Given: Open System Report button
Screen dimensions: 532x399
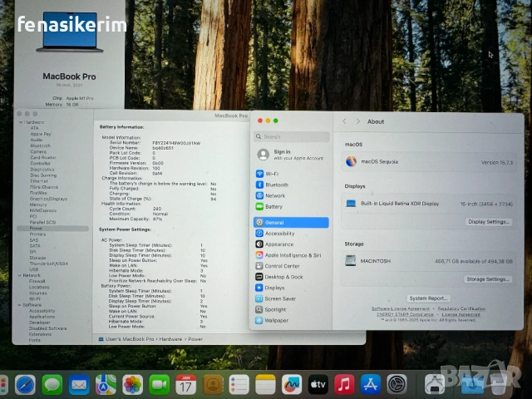Looking at the screenshot, I should point(428,298).
